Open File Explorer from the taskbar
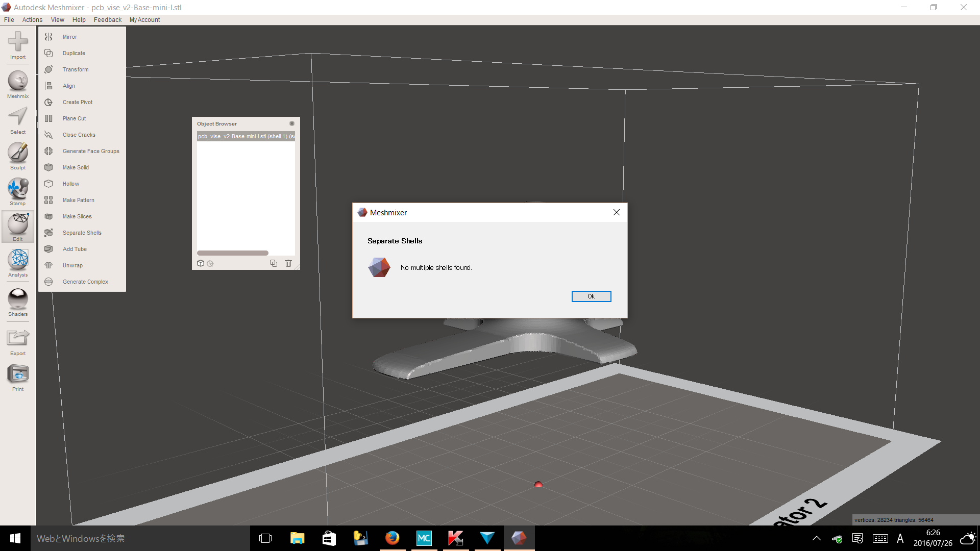 pyautogui.click(x=297, y=538)
